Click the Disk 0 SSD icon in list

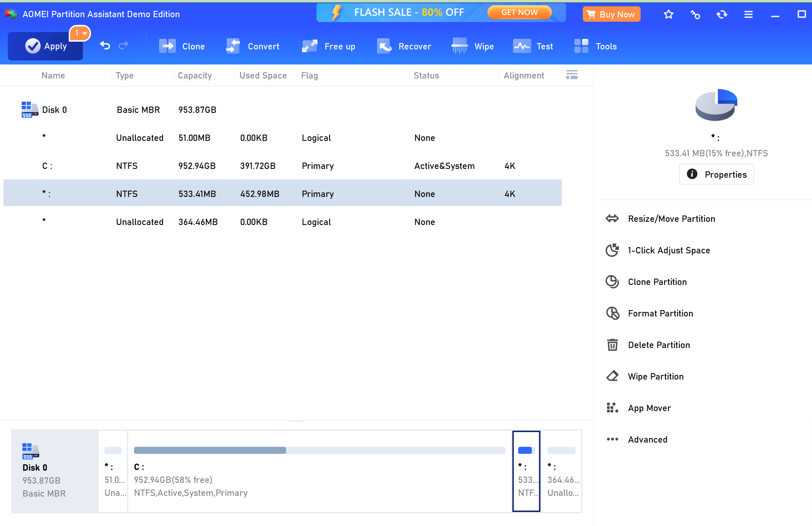point(30,110)
